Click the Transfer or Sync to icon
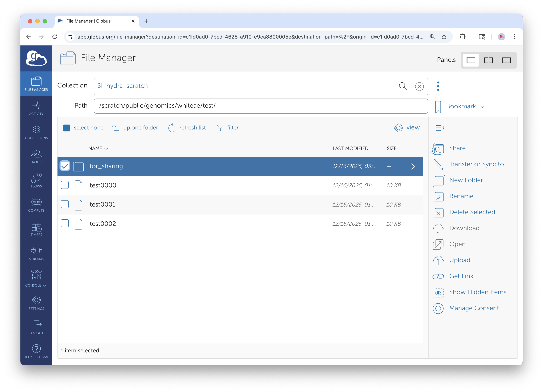The height and width of the screenshot is (392, 543). tap(438, 165)
